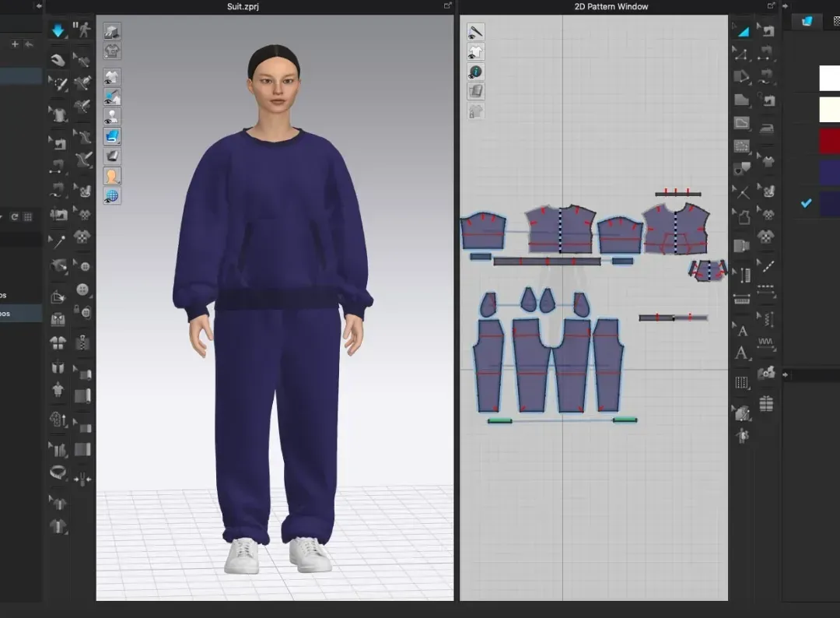Select the Pin tool in the 3D toolbar
840x618 pixels.
click(58, 242)
